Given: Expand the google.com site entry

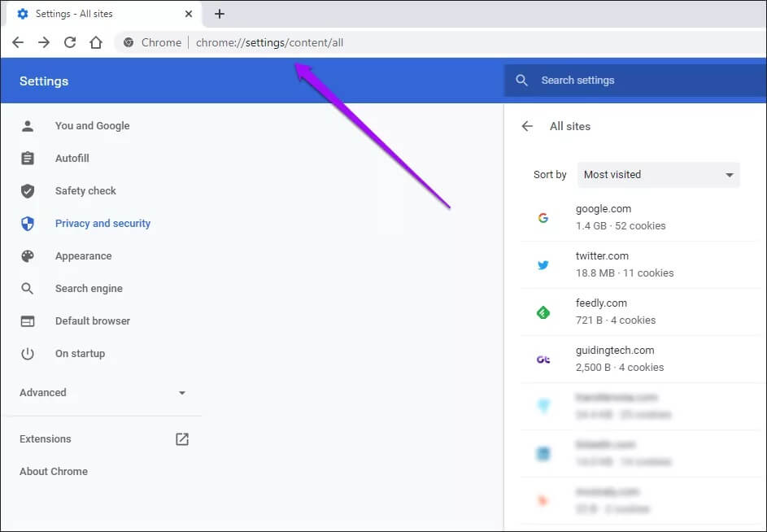Looking at the screenshot, I should click(634, 217).
